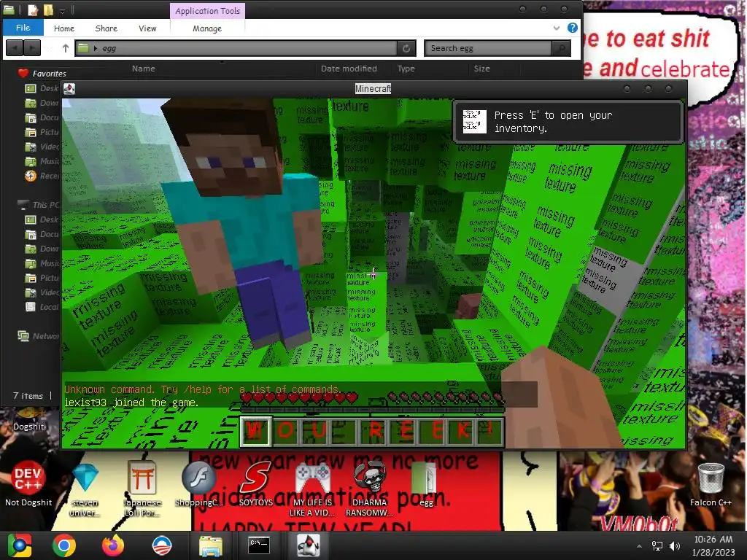Select the Application Tools contextual tab
The height and width of the screenshot is (560, 747).
pyautogui.click(x=207, y=10)
